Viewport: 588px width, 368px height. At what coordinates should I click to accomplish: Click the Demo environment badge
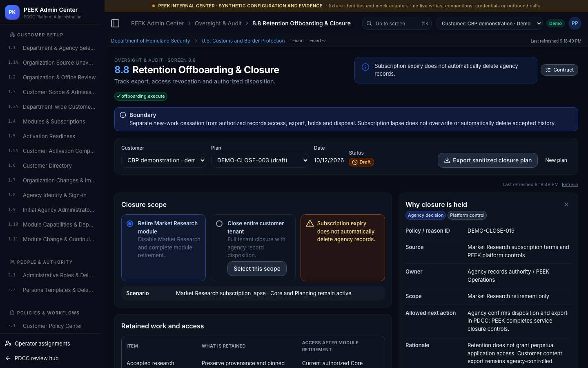(x=555, y=23)
